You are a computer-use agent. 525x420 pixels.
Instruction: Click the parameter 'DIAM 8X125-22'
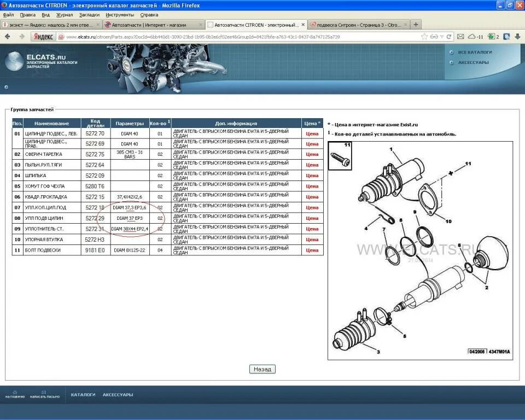129,250
